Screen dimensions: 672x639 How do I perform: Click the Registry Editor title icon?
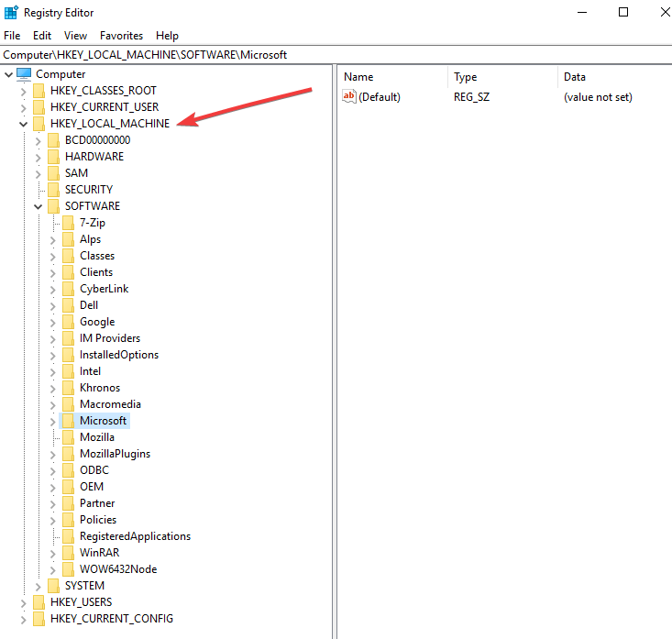coord(11,13)
